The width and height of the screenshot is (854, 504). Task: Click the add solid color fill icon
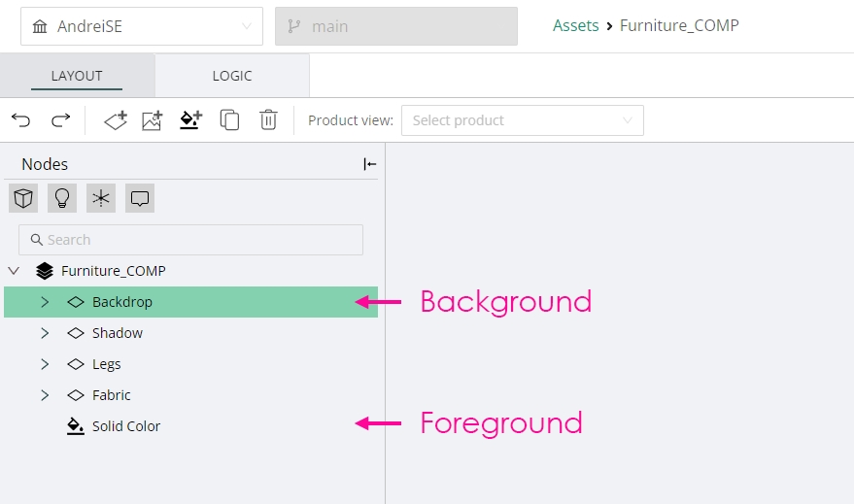click(190, 120)
